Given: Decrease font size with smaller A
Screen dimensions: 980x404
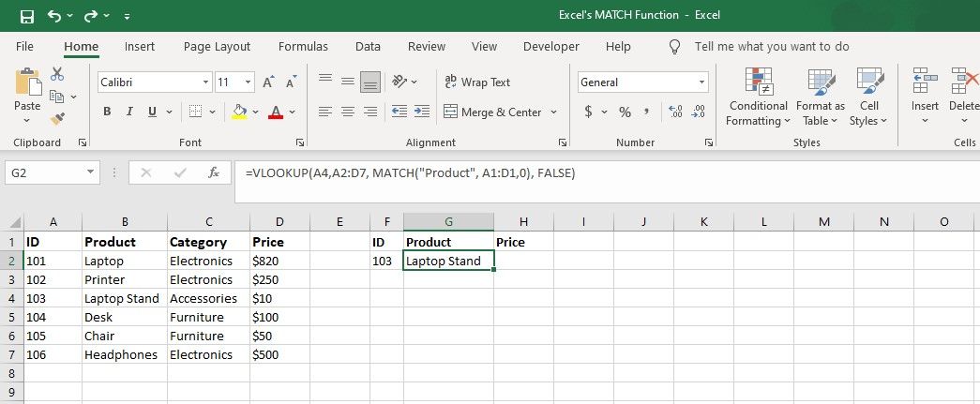Looking at the screenshot, I should pos(291,82).
